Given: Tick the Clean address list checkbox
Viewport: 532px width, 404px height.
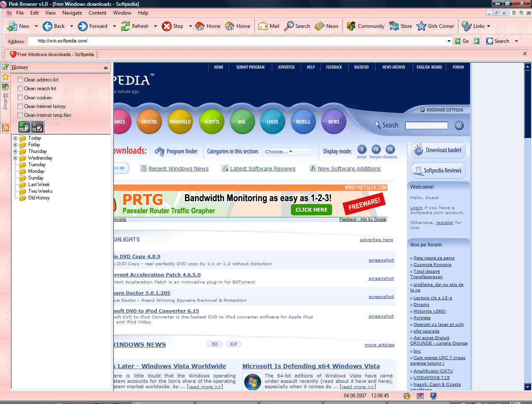Looking at the screenshot, I should (20, 80).
